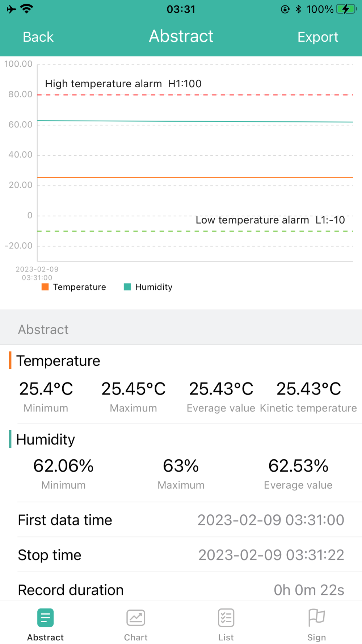Image resolution: width=362 pixels, height=644 pixels.
Task: Tap the orange Temperature legend swatch
Action: tap(45, 287)
